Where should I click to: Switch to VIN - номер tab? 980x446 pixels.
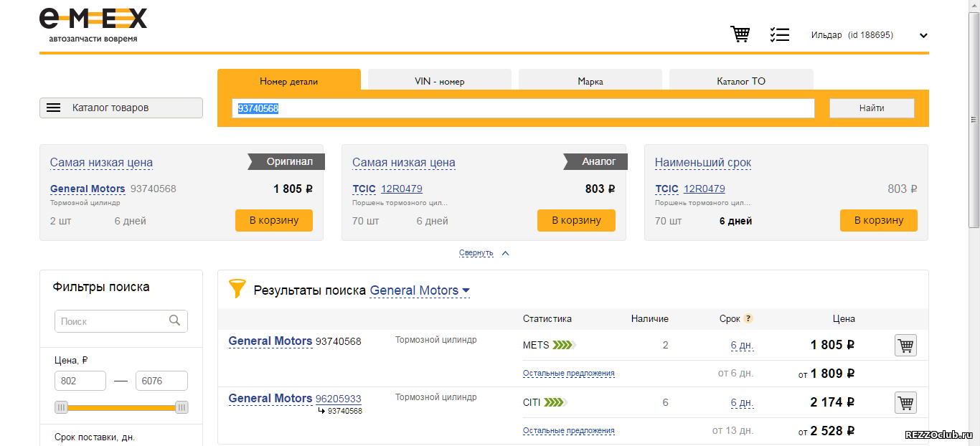[x=440, y=80]
